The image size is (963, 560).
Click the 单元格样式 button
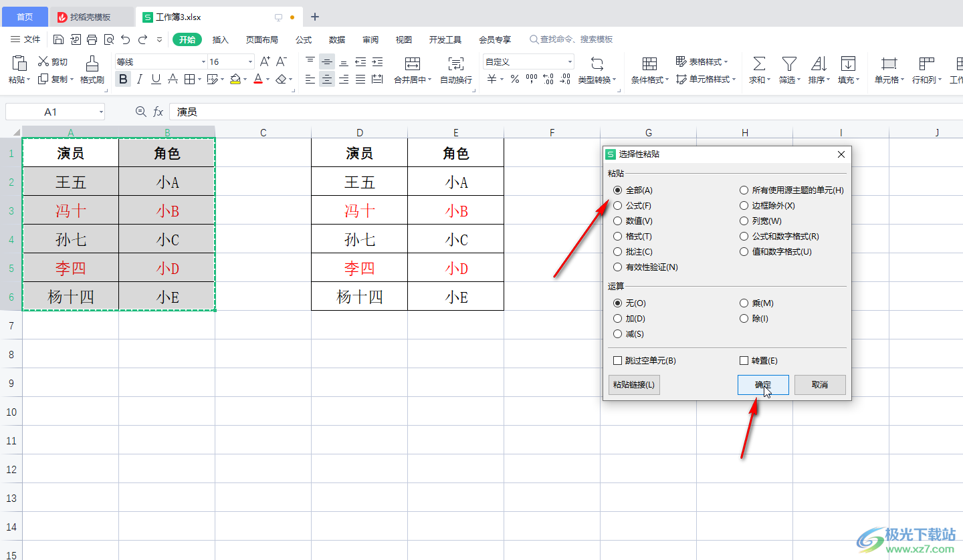tap(706, 80)
